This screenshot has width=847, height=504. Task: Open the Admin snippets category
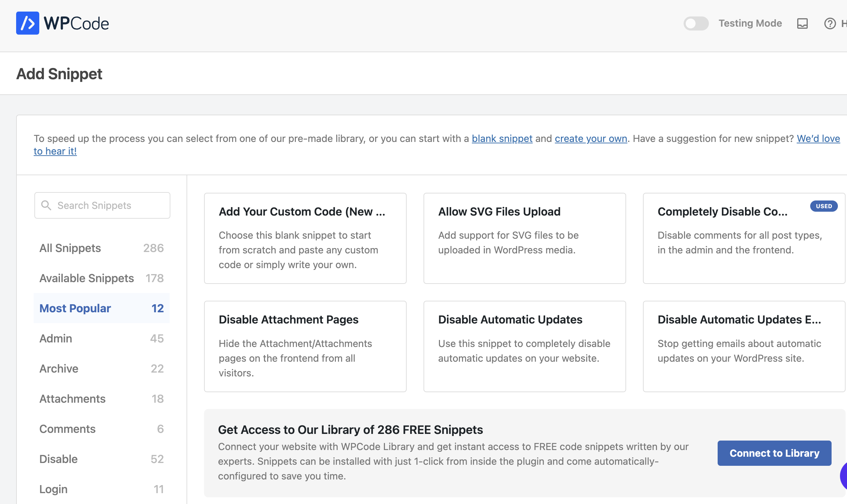pyautogui.click(x=102, y=339)
